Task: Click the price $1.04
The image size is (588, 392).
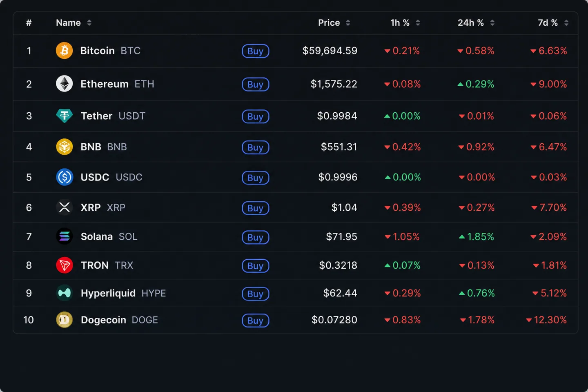Action: (344, 207)
